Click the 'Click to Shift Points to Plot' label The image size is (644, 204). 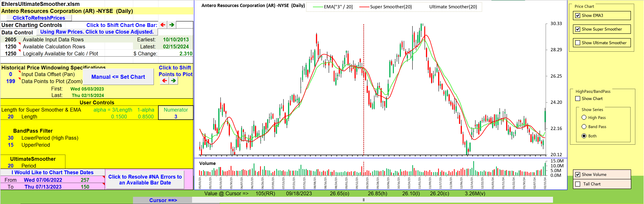[175, 71]
